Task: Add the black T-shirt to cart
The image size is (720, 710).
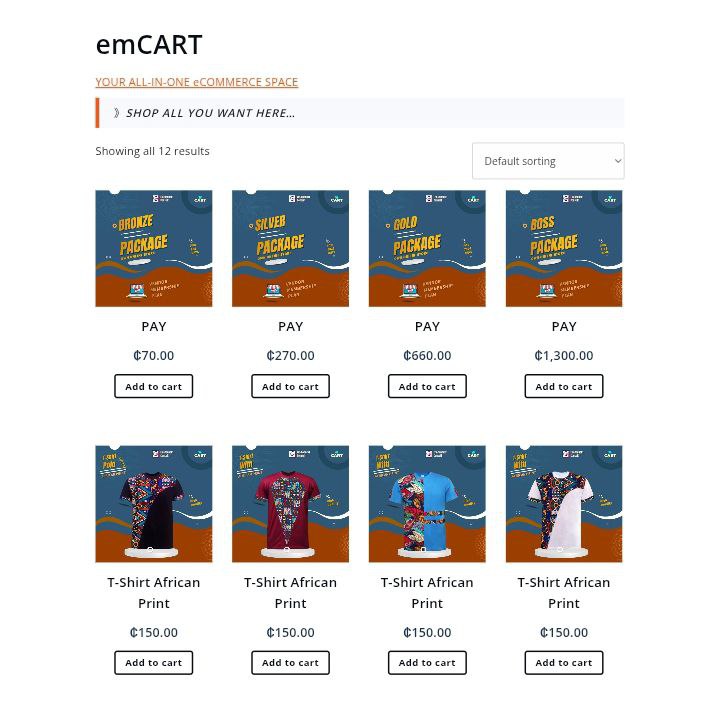Action: tap(154, 662)
